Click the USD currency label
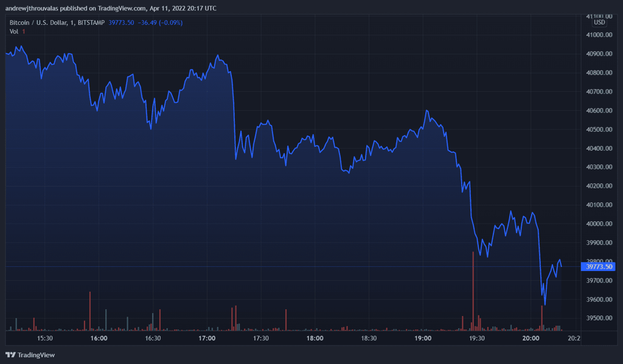The image size is (623, 364). (599, 22)
